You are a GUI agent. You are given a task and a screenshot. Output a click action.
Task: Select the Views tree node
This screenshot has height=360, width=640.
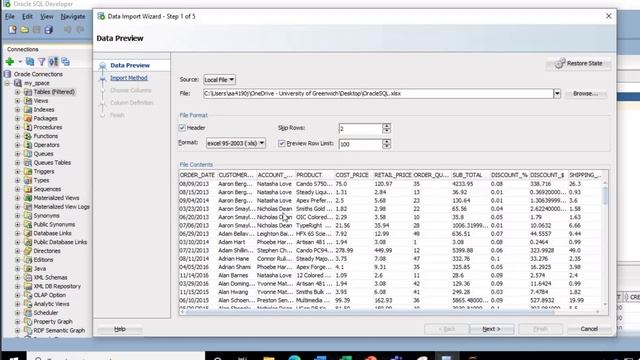point(40,101)
